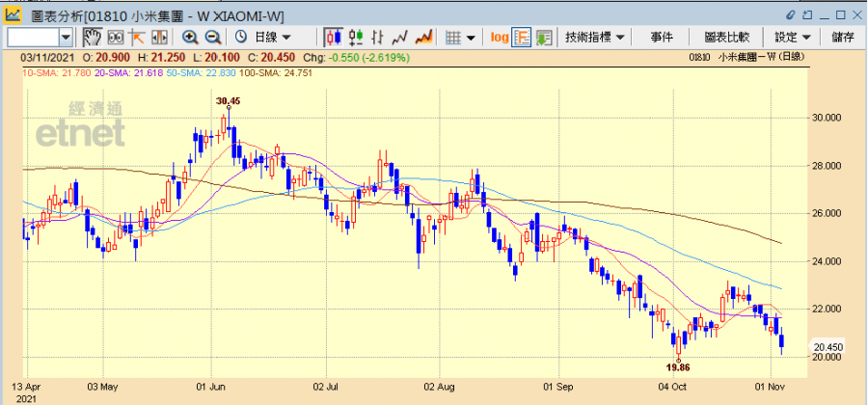Toggle the candlestick chart type button
The image size is (868, 405).
(x=333, y=37)
